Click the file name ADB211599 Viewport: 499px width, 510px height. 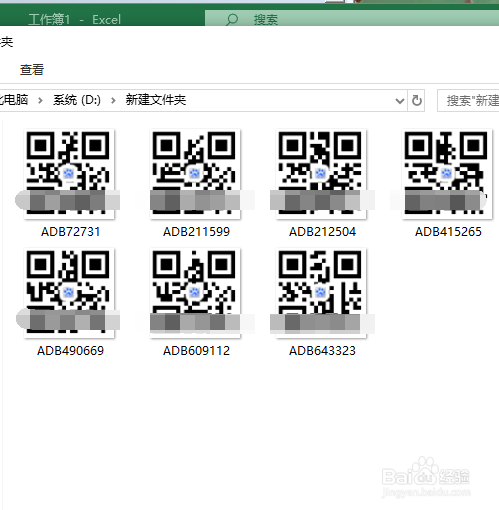pos(196,232)
